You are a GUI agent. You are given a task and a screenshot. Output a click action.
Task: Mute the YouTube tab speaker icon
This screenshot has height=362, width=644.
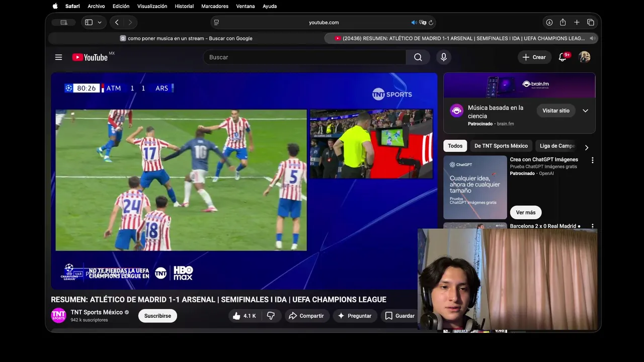[x=592, y=38]
